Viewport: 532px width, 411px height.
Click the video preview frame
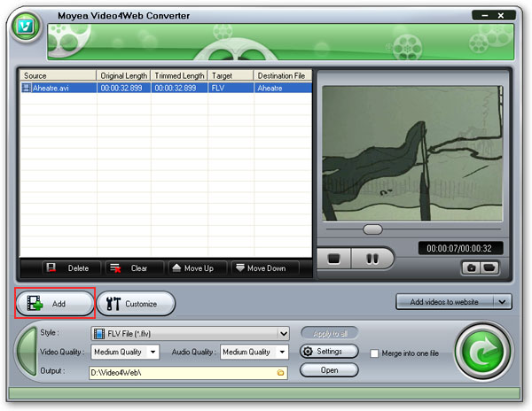(x=412, y=153)
